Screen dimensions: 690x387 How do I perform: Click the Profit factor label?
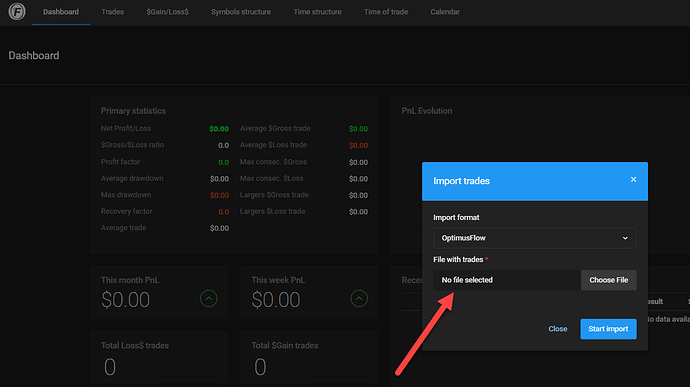[x=120, y=162]
